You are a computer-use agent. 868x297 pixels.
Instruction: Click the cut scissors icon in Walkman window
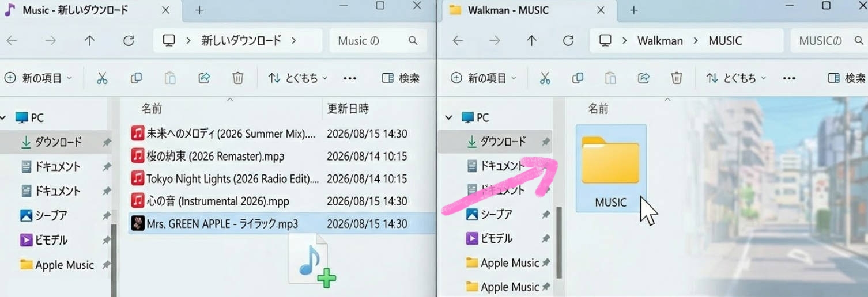click(x=545, y=78)
